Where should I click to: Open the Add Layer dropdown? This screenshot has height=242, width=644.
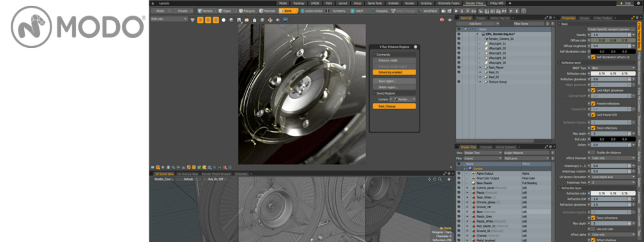(x=526, y=158)
